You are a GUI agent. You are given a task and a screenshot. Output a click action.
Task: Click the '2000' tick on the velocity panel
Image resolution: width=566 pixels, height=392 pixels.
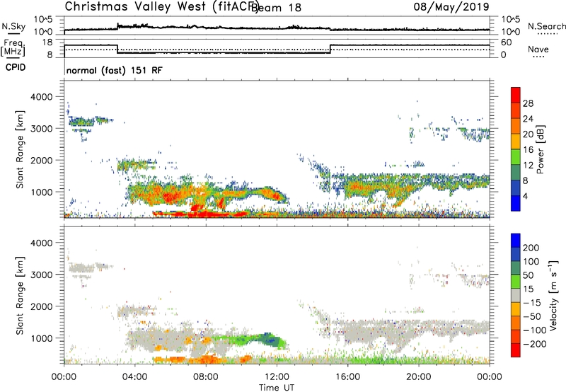tap(42, 306)
